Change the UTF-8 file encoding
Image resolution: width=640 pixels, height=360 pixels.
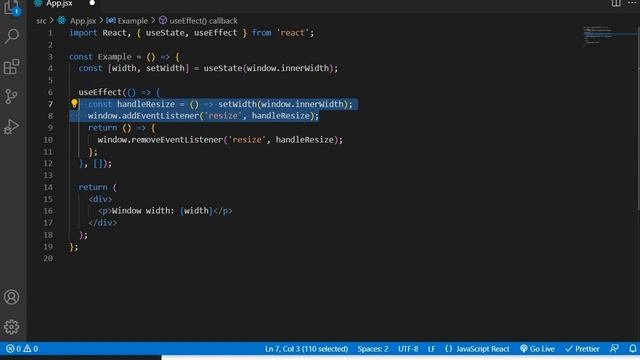pos(408,349)
